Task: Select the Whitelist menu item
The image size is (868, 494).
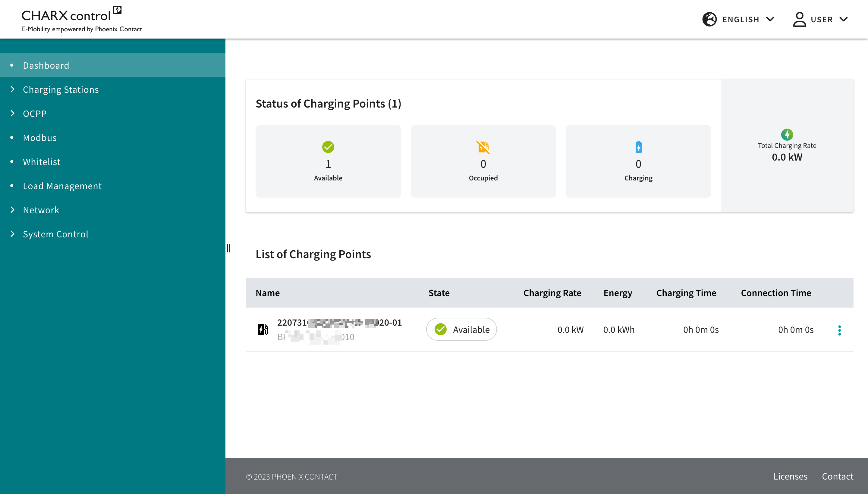Action: click(x=41, y=161)
